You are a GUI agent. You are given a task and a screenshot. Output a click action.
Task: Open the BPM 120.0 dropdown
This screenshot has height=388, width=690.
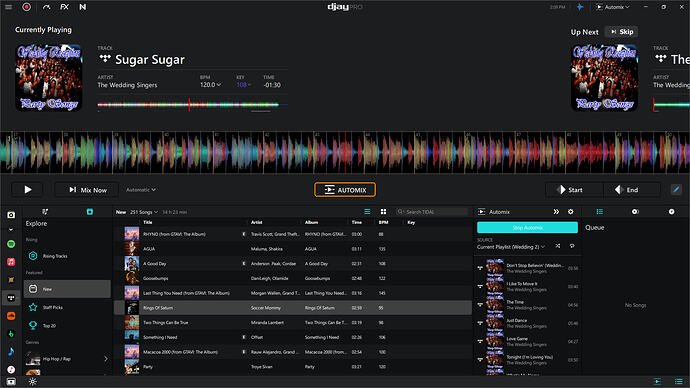click(210, 84)
